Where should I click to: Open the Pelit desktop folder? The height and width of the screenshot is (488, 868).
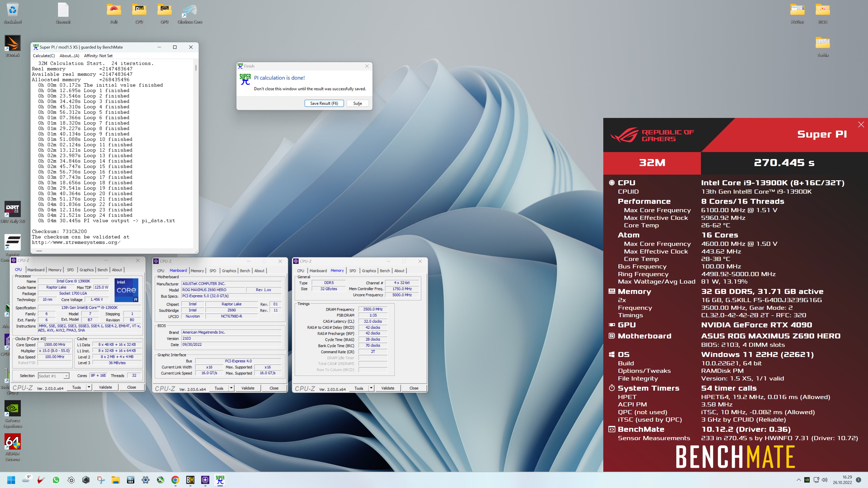point(114,13)
